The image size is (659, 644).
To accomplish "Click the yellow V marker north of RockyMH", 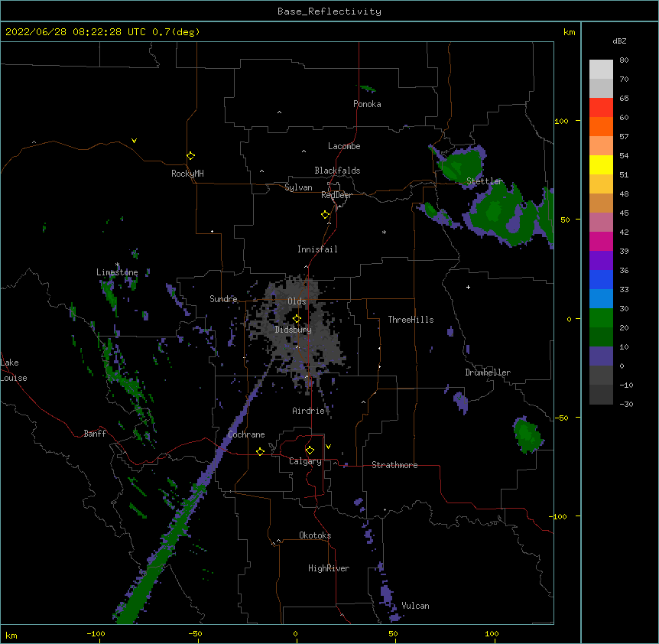I will click(134, 141).
